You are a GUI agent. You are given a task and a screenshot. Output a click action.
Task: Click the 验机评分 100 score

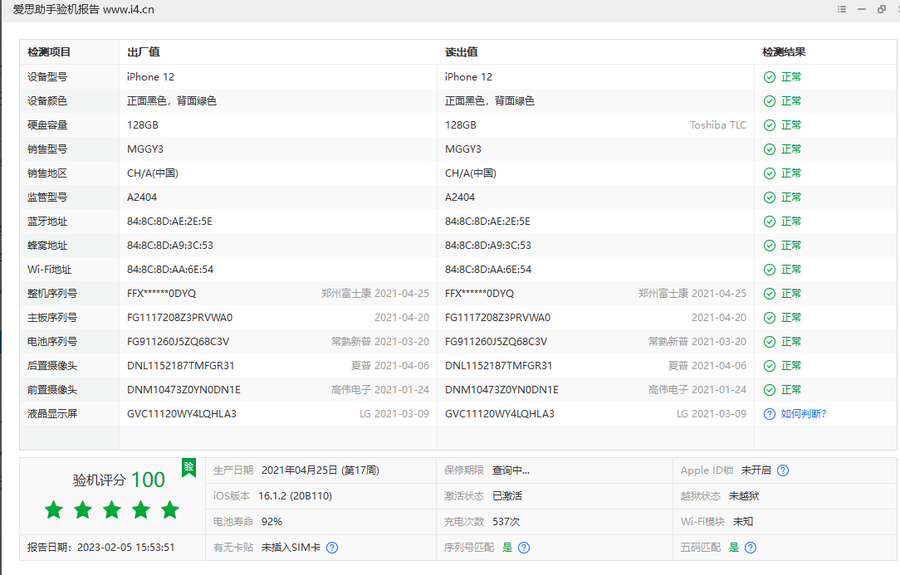pos(119,480)
